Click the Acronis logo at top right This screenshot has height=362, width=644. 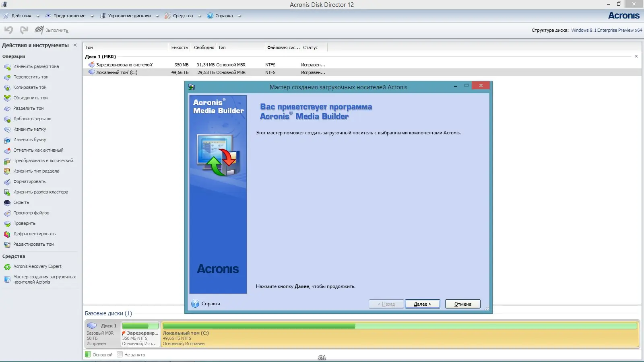[x=624, y=16]
